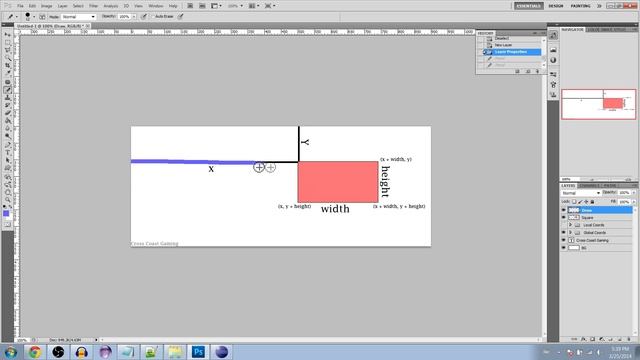Enable the Auto Erase checkbox
The height and width of the screenshot is (360, 640).
tap(153, 17)
